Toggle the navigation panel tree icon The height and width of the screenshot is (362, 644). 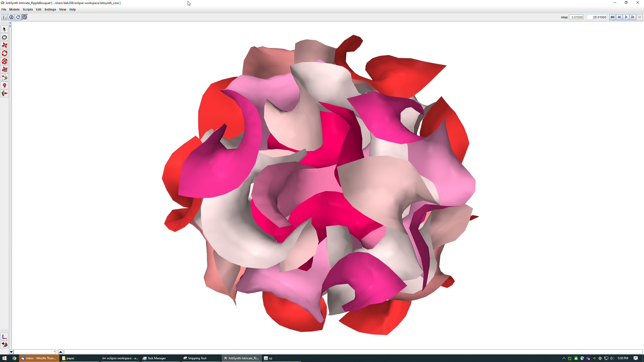tap(5, 17)
